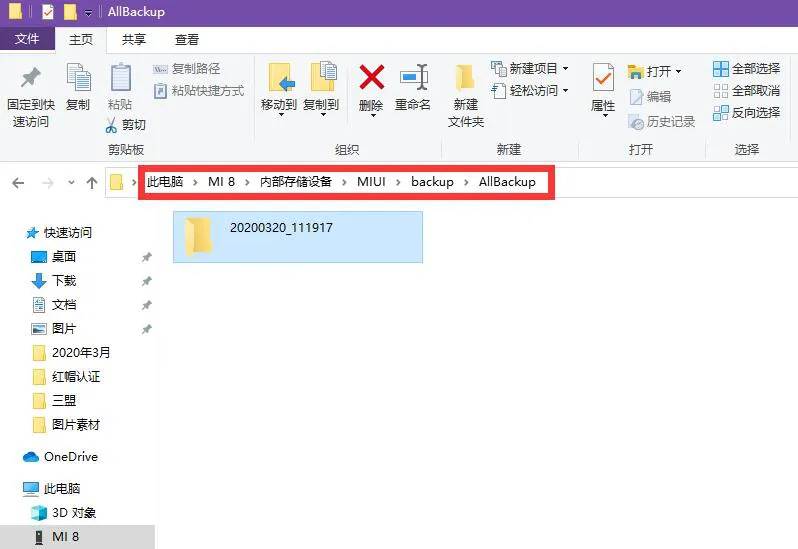The width and height of the screenshot is (798, 549).
Task: Open the Open (打开) dropdown arrow
Action: click(x=678, y=72)
